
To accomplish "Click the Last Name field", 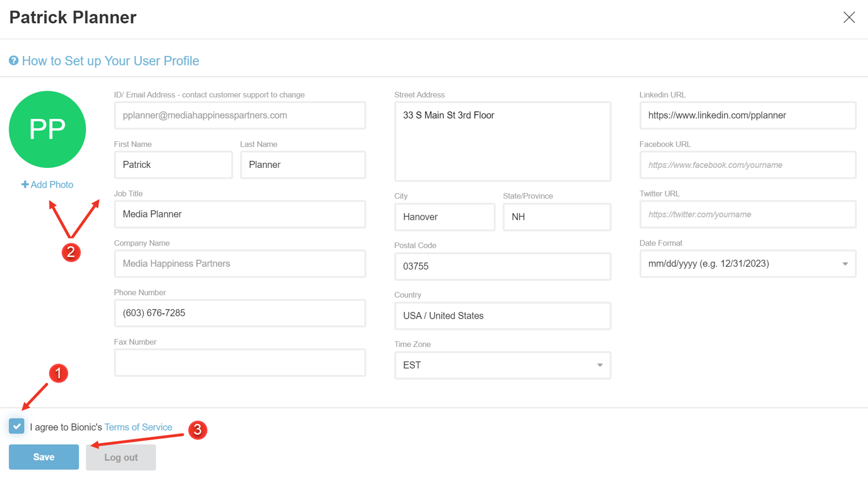I will [303, 165].
